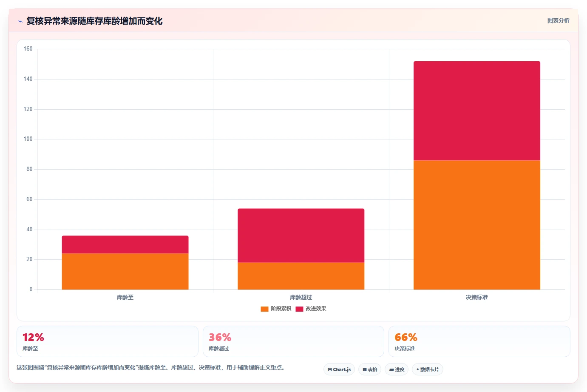Click the 12% 库龄至 stat card
587x392 pixels.
(108, 341)
